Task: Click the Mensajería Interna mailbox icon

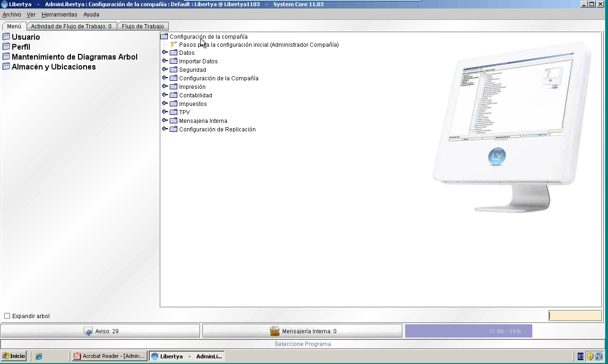Action: point(275,331)
